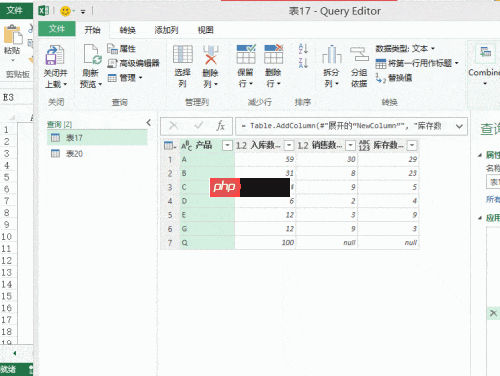This screenshot has width=500, height=376.
Task: Open the green File (文件) tab in Query Editor
Action: click(57, 29)
